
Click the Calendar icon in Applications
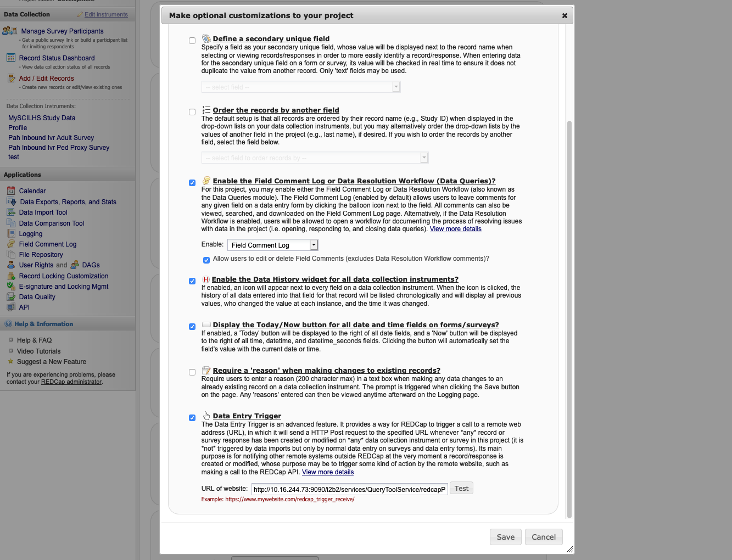11,191
